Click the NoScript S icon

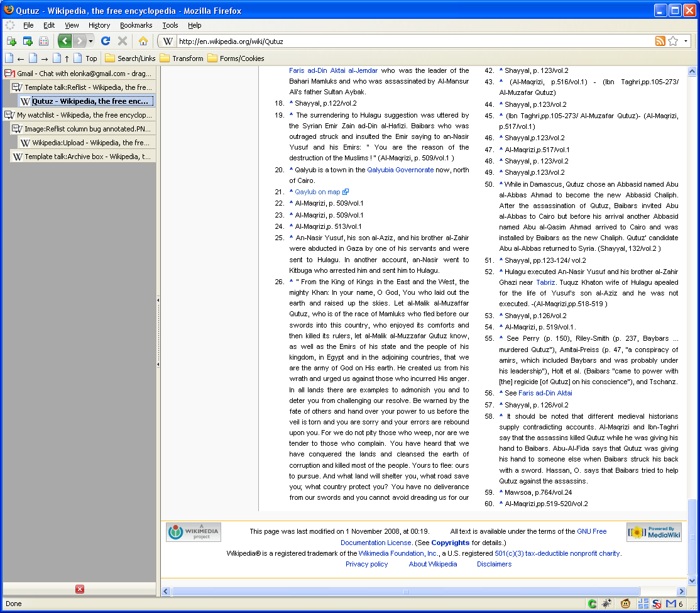(x=656, y=604)
